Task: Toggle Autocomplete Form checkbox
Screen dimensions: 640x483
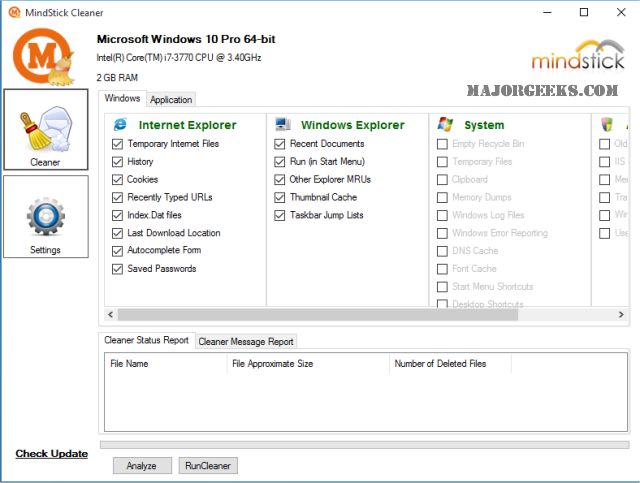Action: [x=118, y=251]
